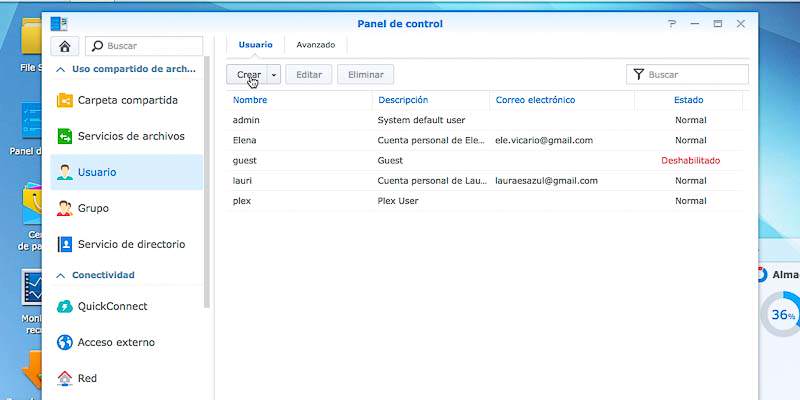Collapse Uso compartido de archivos section

point(61,69)
